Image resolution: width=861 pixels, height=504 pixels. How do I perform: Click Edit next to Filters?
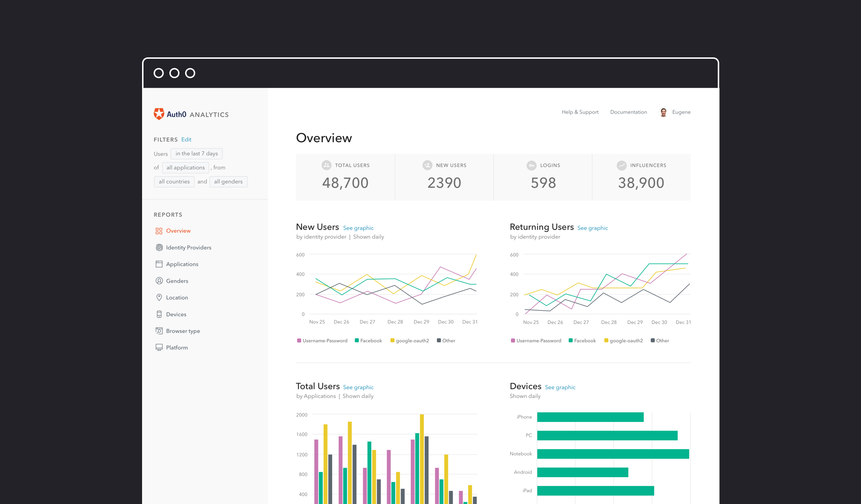(186, 139)
